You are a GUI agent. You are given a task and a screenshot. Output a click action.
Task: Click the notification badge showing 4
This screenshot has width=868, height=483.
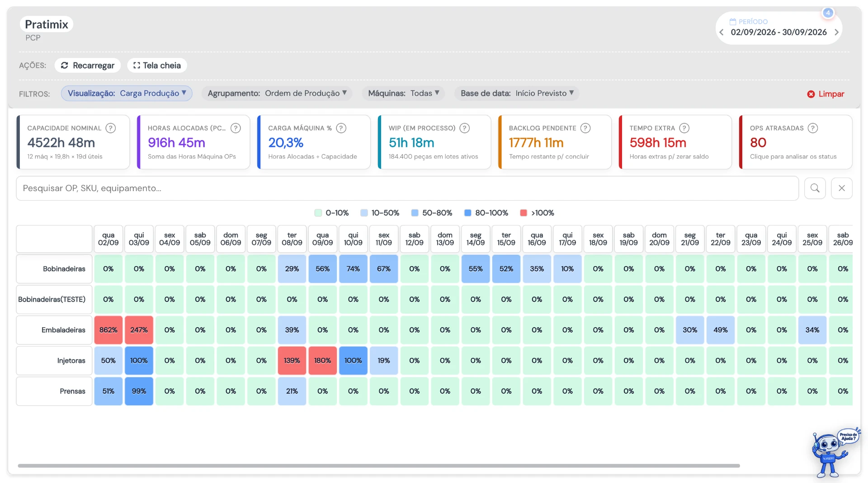pos(828,13)
